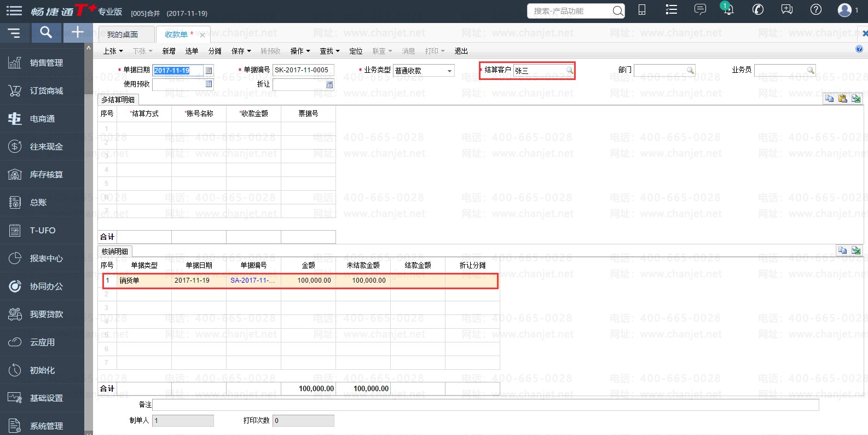Open 总账 module
Image resolution: width=868 pixels, height=435 pixels.
point(42,203)
